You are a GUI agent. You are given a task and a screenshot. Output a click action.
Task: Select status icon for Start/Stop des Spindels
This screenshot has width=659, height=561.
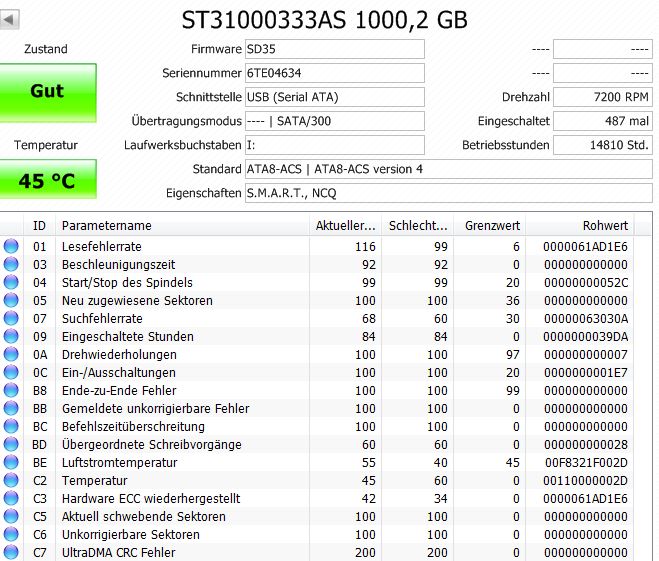pos(11,282)
